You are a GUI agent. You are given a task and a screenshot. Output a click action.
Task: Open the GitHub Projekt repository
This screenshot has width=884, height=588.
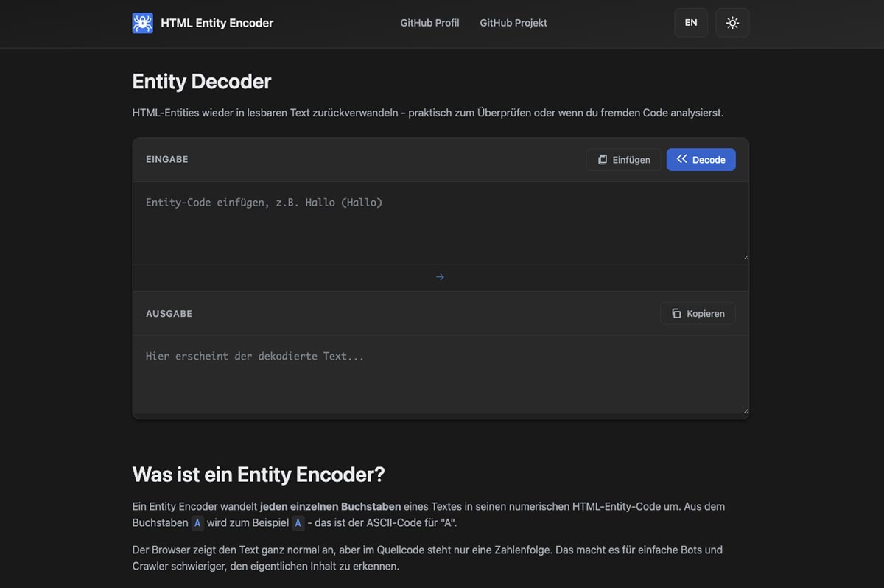[513, 23]
